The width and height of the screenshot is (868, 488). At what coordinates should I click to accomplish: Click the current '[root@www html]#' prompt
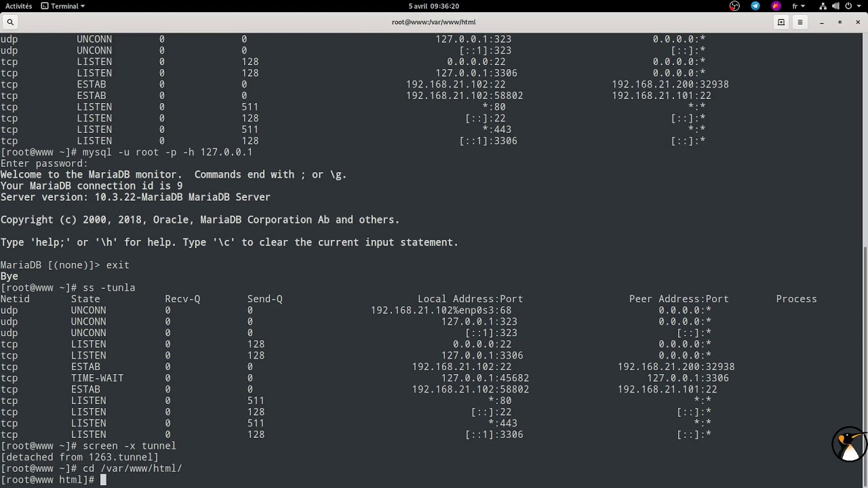[47, 480]
